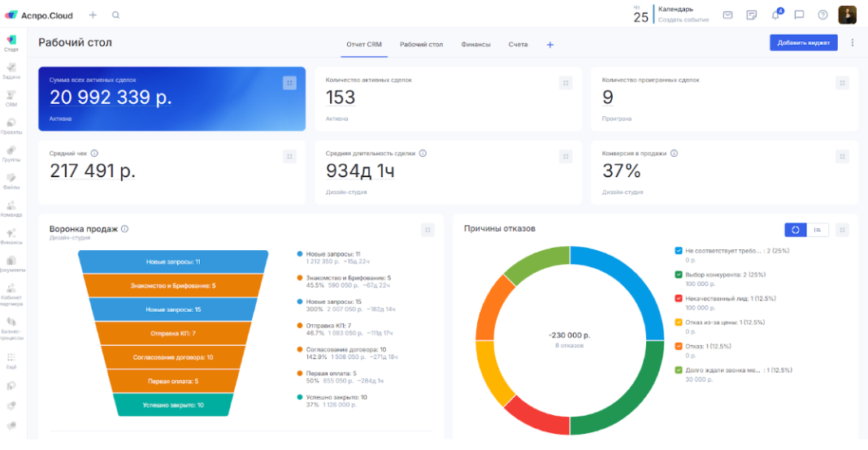
Task: Open the help question mark icon
Action: (822, 15)
